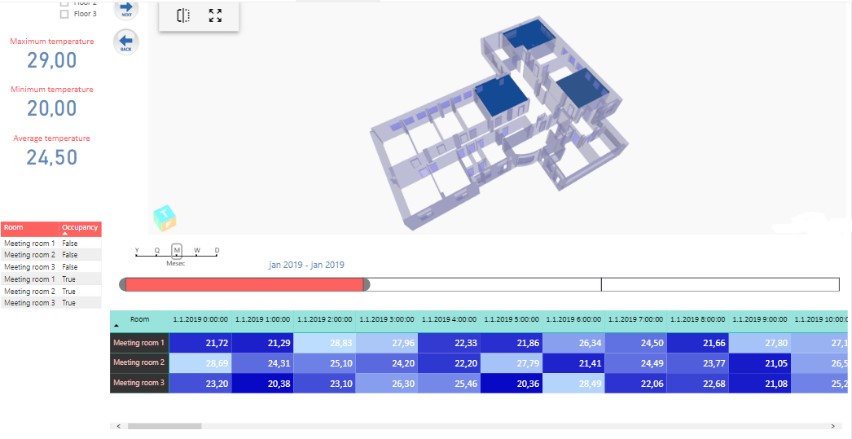
Task: Click the sort arrow under Room in heatmap header
Action: [116, 325]
